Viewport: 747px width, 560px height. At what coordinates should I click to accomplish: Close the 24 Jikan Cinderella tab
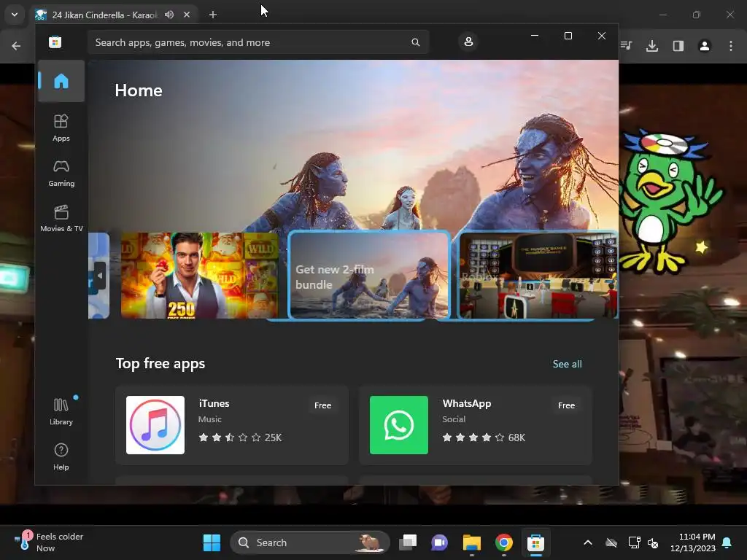(187, 15)
